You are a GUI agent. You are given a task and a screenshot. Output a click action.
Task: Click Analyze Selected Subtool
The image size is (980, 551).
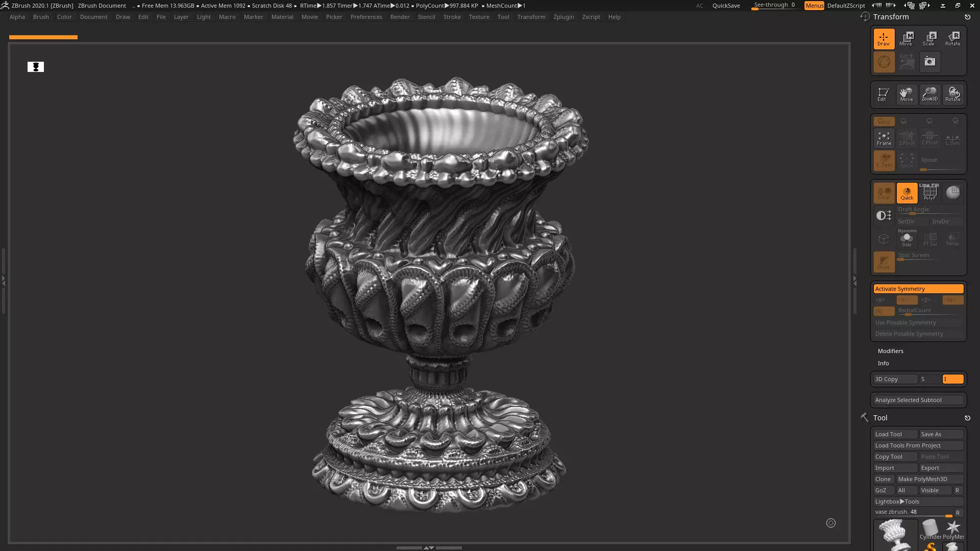[x=918, y=400]
